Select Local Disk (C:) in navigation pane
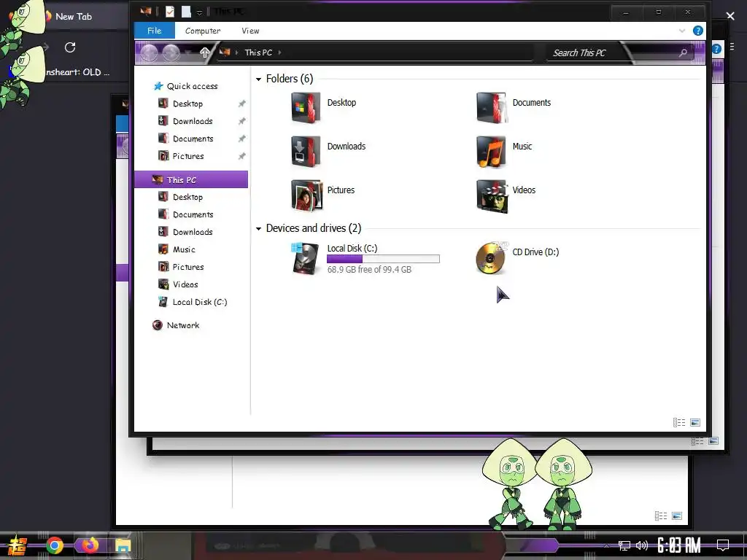Image resolution: width=747 pixels, height=560 pixels. point(200,302)
